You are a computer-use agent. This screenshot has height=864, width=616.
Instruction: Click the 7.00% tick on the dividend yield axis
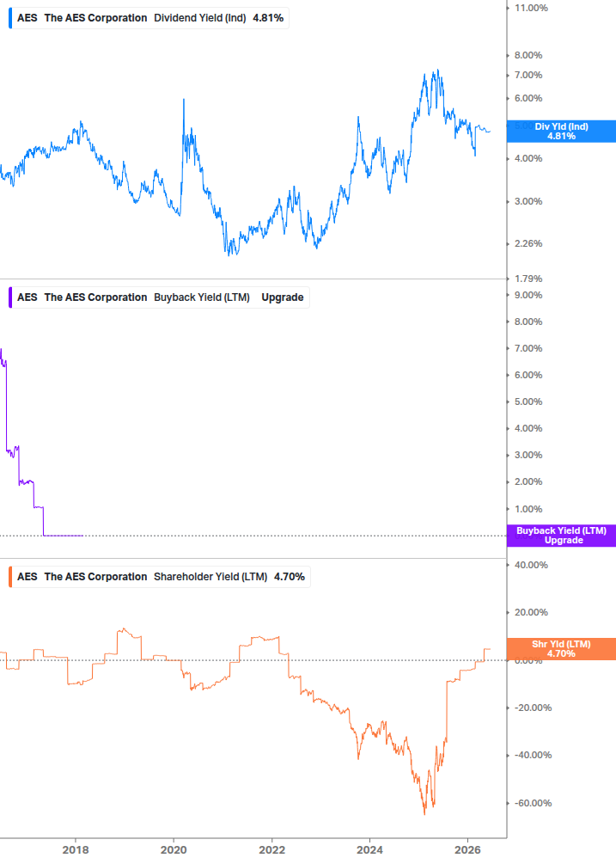[528, 75]
